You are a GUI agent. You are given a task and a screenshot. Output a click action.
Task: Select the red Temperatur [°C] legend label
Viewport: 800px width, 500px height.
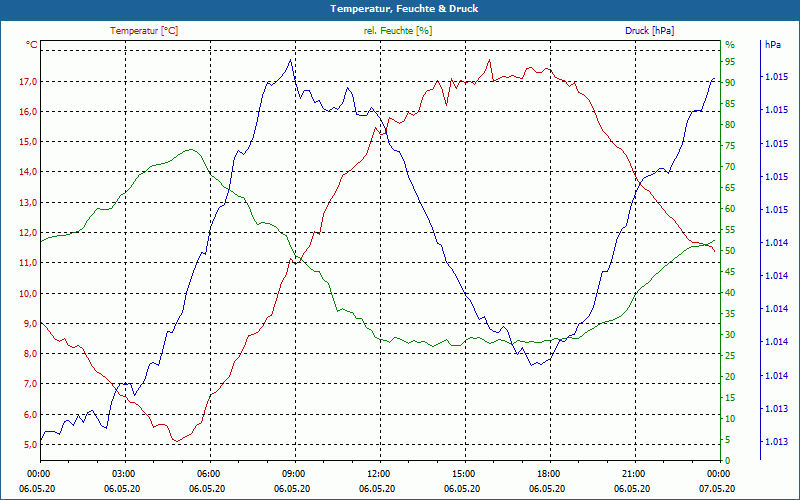pos(144,31)
